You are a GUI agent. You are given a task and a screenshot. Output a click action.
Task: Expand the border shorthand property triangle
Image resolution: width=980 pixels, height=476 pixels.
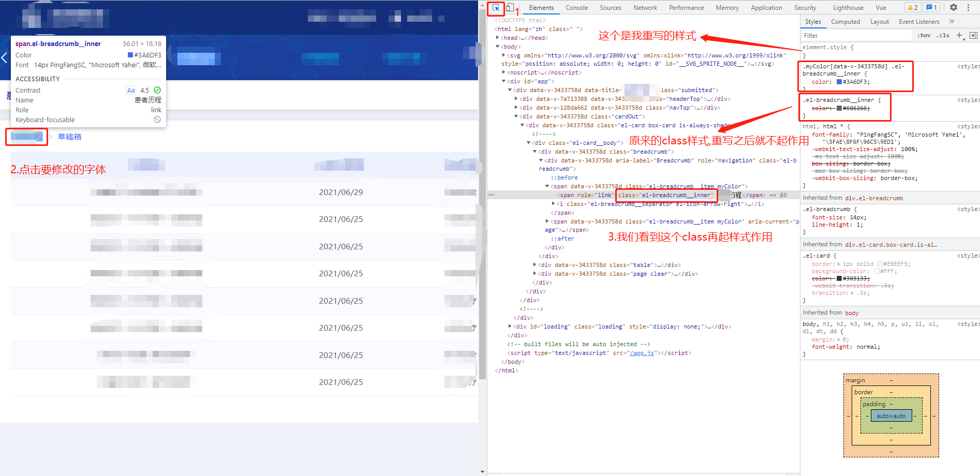(x=839, y=264)
